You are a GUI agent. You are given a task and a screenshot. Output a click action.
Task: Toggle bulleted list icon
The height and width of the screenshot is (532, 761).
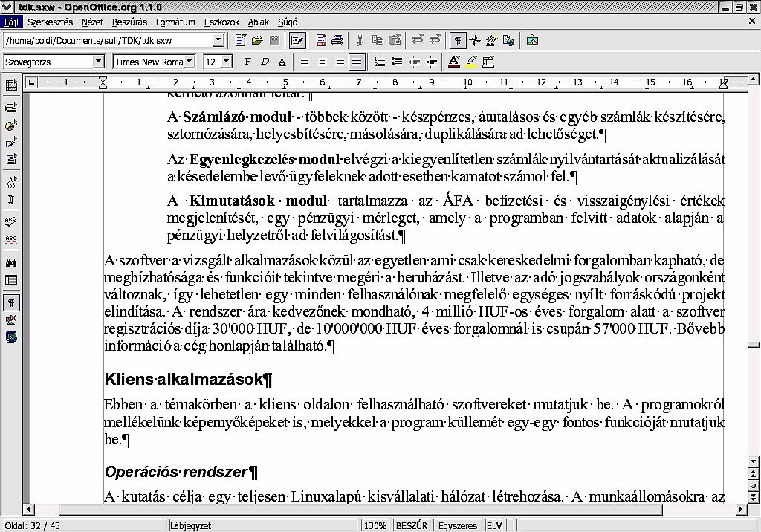(x=397, y=62)
